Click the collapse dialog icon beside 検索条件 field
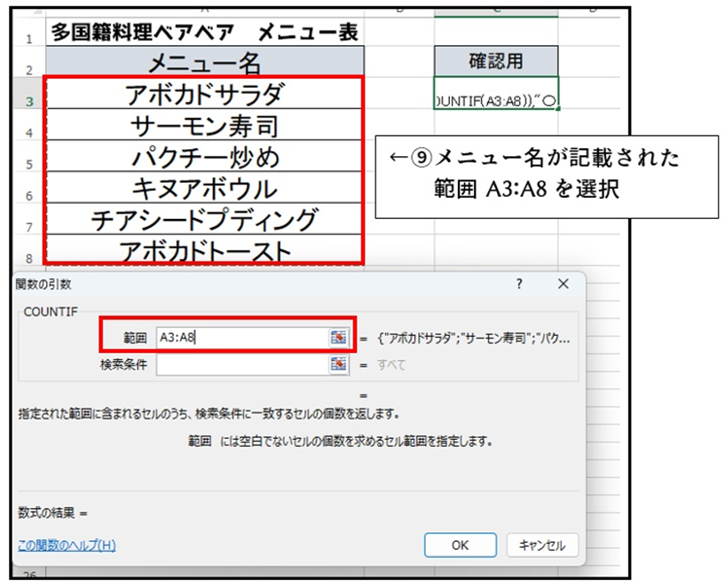This screenshot has width=725, height=588. click(338, 365)
